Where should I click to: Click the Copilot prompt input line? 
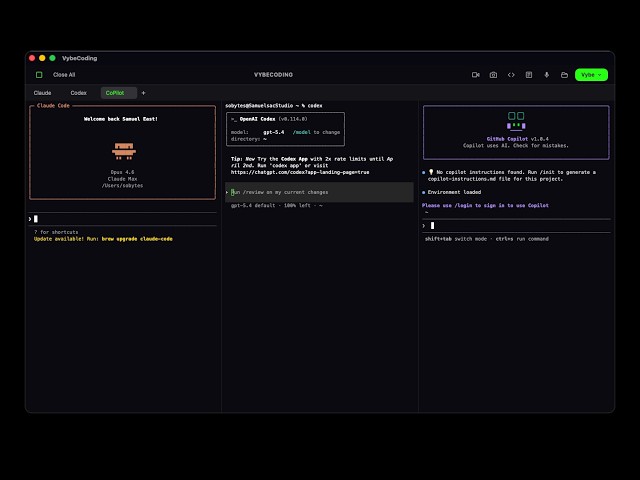(516, 226)
